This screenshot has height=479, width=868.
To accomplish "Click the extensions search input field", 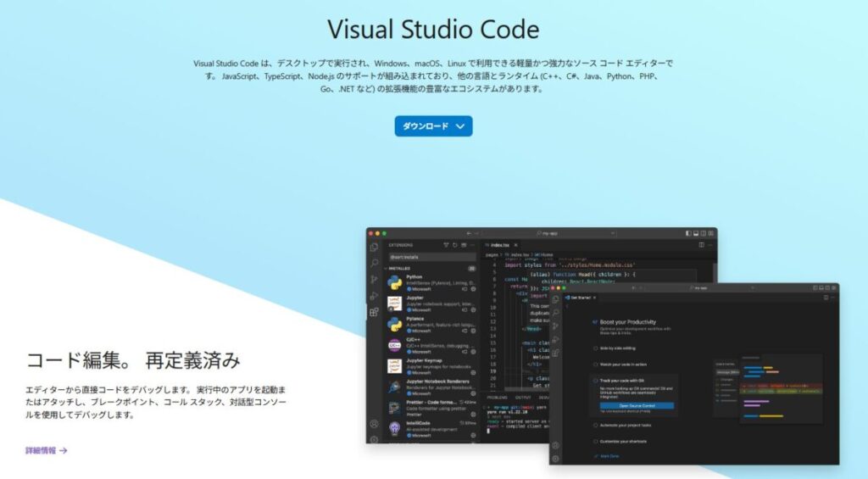I will point(431,256).
